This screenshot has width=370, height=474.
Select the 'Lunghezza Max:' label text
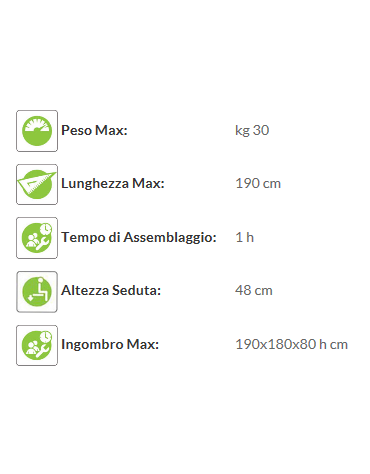(113, 184)
